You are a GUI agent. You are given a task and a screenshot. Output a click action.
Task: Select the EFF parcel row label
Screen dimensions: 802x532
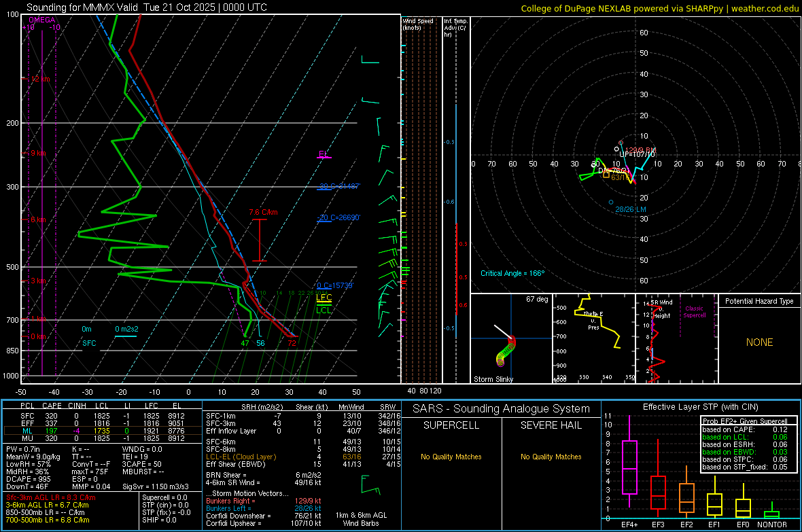pyautogui.click(x=27, y=423)
